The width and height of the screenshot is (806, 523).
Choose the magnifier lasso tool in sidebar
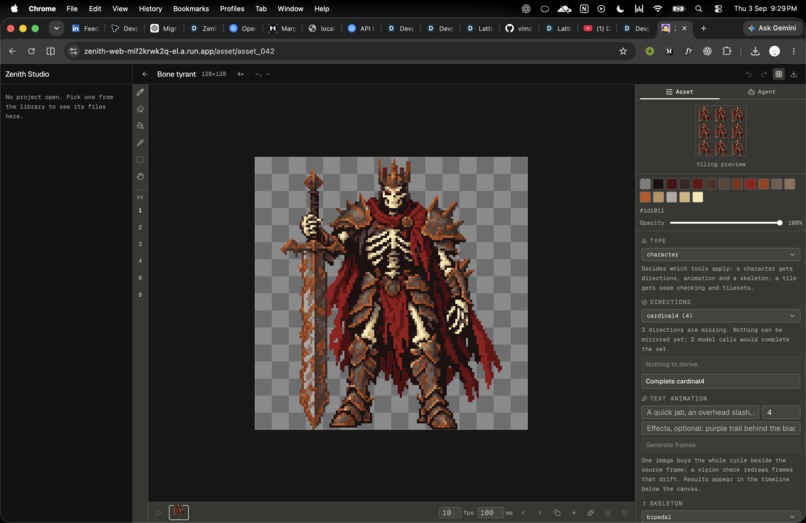(140, 126)
